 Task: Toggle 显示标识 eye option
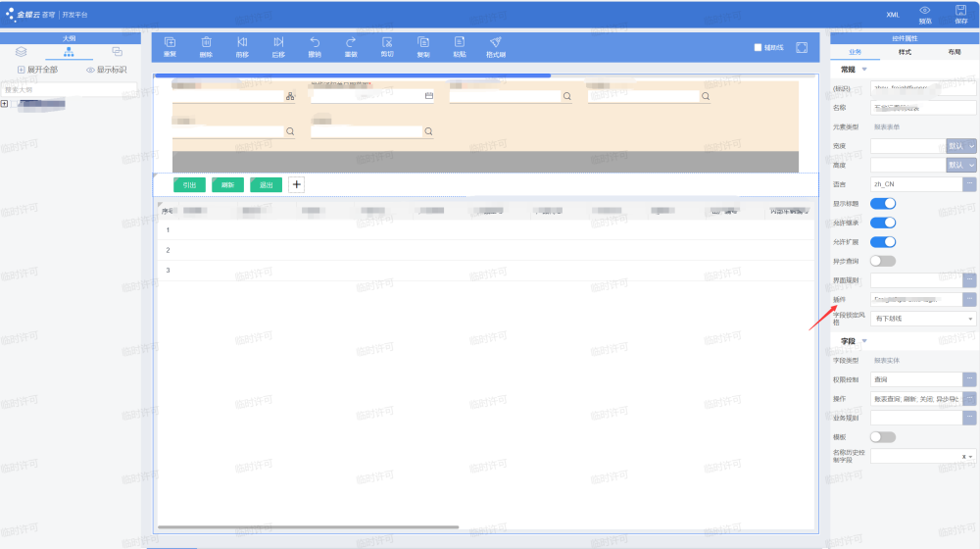[x=106, y=70]
